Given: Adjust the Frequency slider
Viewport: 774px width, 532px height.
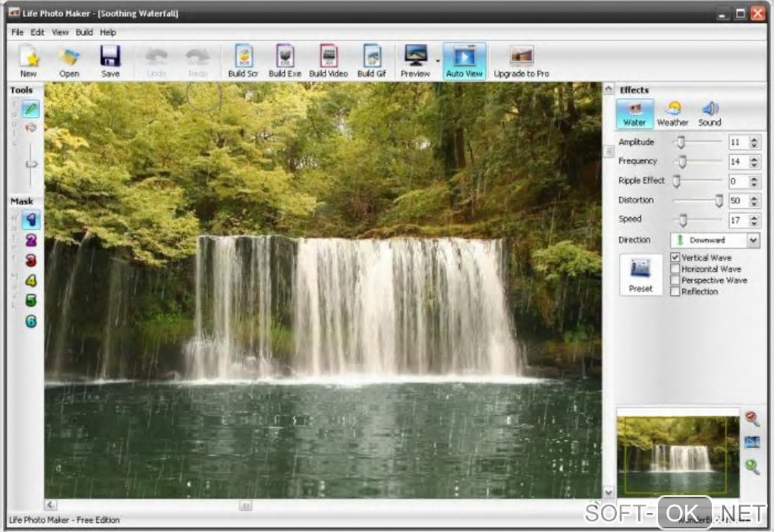Looking at the screenshot, I should [682, 162].
